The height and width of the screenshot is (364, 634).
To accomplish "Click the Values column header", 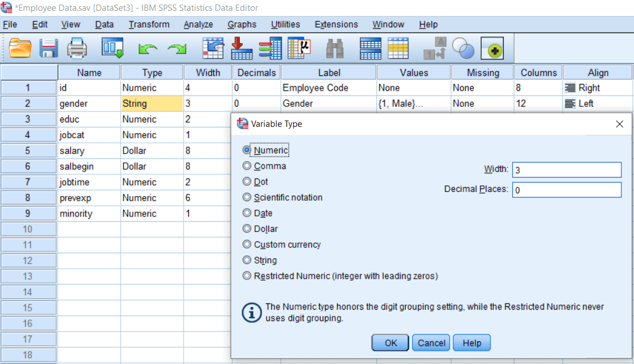I will [414, 73].
